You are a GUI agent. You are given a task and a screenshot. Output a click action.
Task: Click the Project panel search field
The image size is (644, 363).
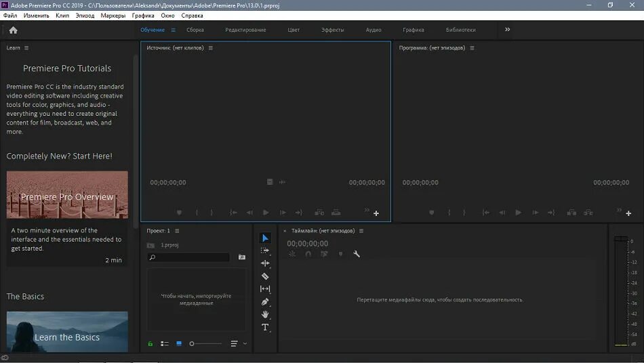click(x=188, y=257)
